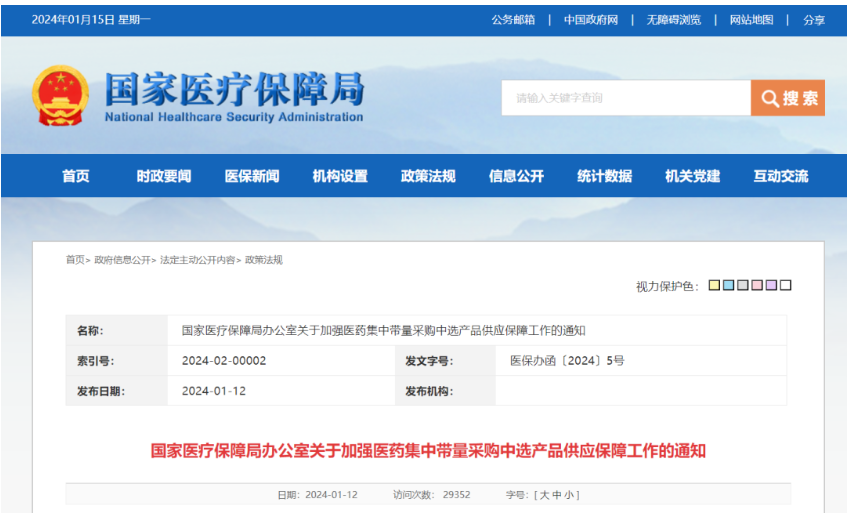Viewport: 857px width, 519px height.
Task: Click 首页 in breadcrumb trail
Action: pos(75,260)
